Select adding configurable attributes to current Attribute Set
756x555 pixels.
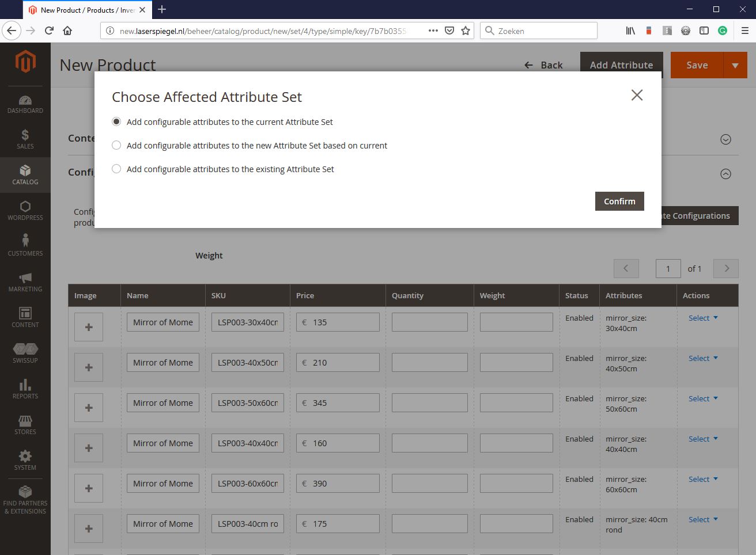[116, 121]
